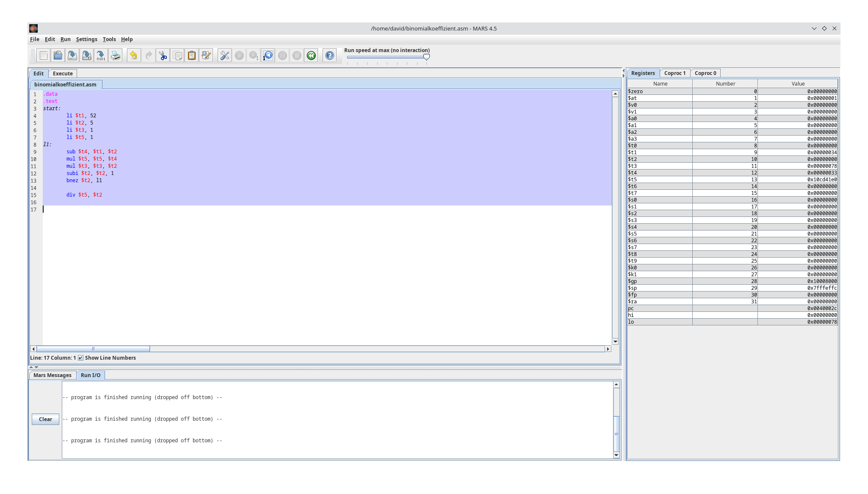Click the Reset green back arrow icon
Image resolution: width=868 pixels, height=494 pixels.
(311, 55)
